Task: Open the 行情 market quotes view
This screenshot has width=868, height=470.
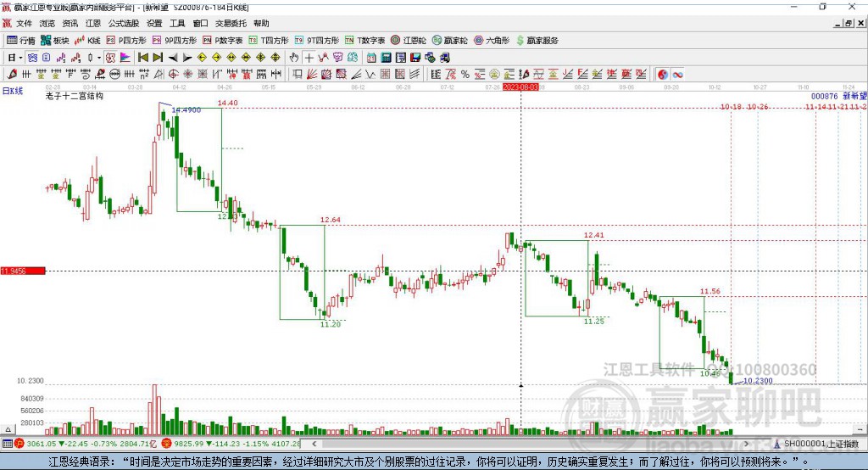Action: 21,41
